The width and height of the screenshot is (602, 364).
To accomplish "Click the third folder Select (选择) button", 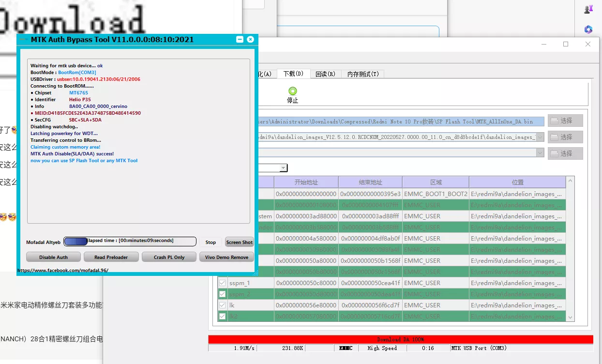I will tap(565, 153).
